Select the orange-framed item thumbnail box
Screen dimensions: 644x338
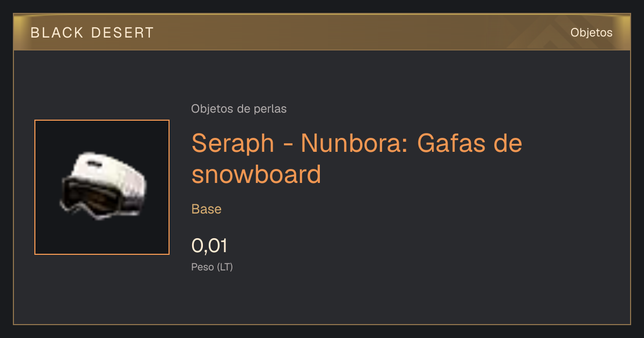102,187
